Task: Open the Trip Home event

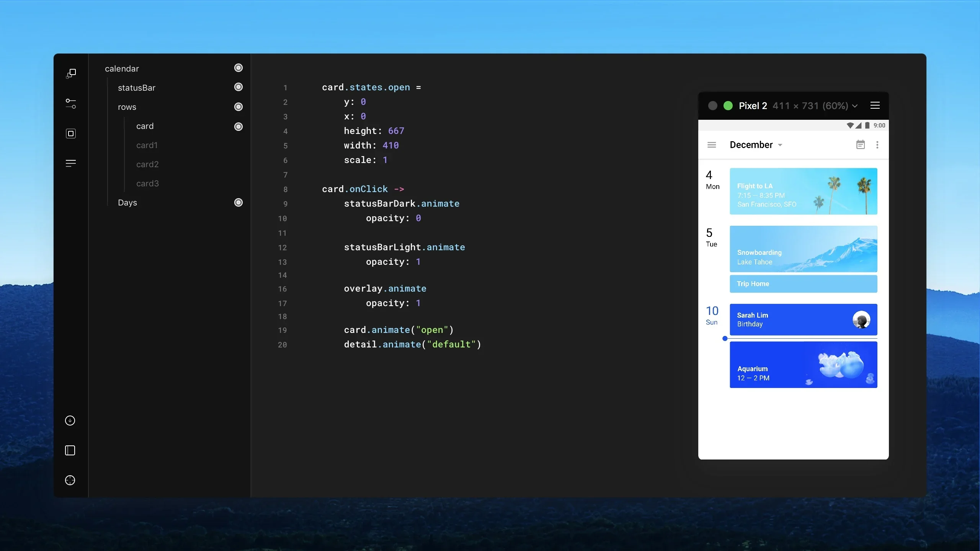Action: click(x=803, y=284)
